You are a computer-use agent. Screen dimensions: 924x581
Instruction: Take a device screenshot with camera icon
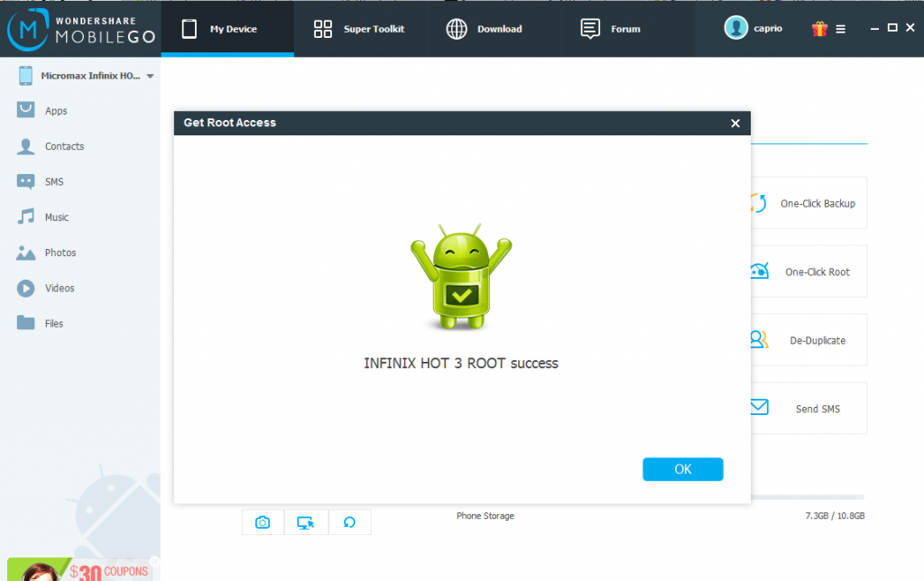coord(263,522)
